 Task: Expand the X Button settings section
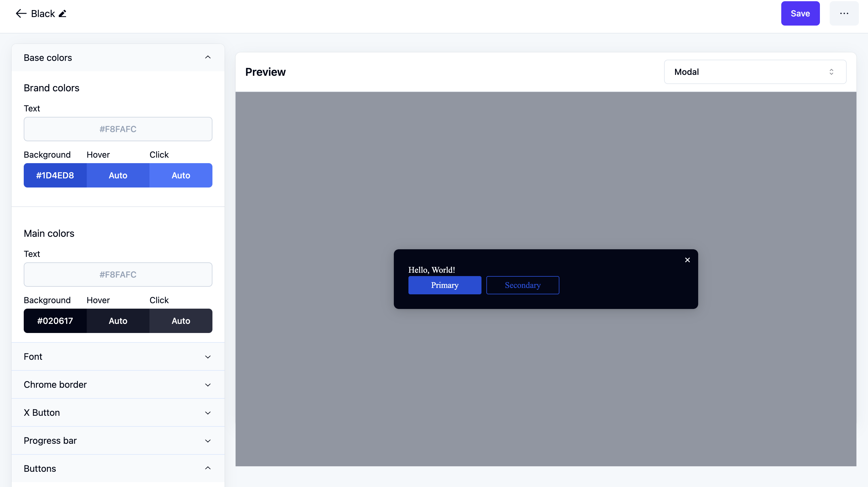(208, 412)
